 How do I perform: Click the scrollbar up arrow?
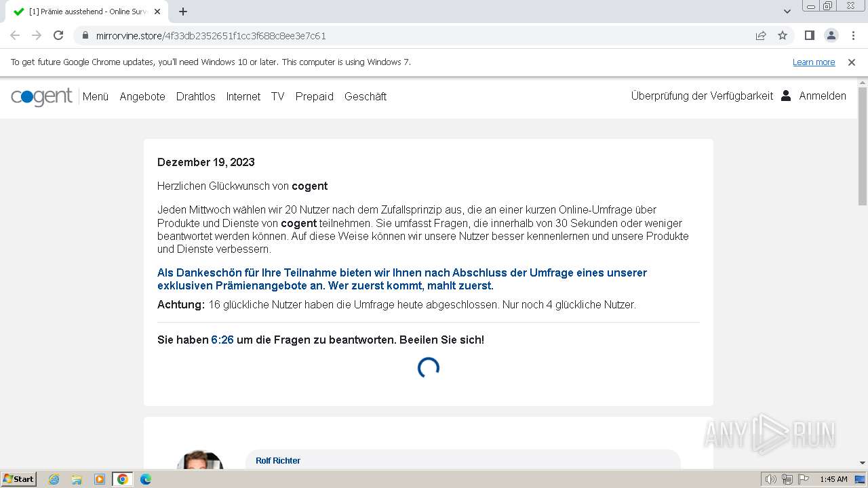[863, 82]
